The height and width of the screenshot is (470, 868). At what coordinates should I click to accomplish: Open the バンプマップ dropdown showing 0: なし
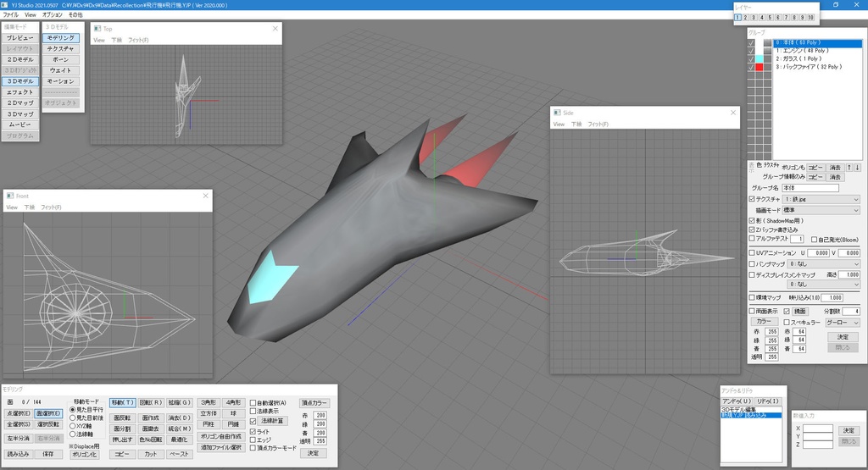(x=823, y=264)
